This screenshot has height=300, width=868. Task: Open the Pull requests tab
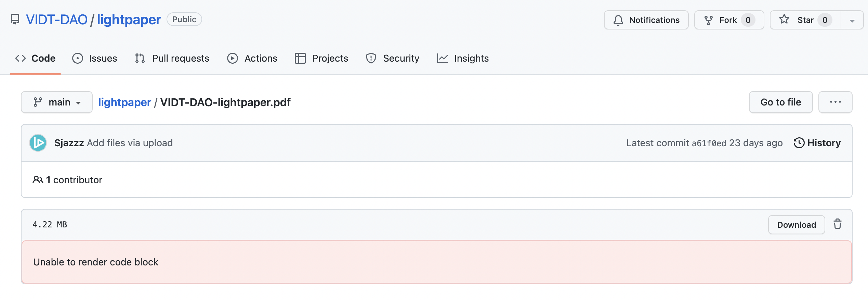coord(172,59)
